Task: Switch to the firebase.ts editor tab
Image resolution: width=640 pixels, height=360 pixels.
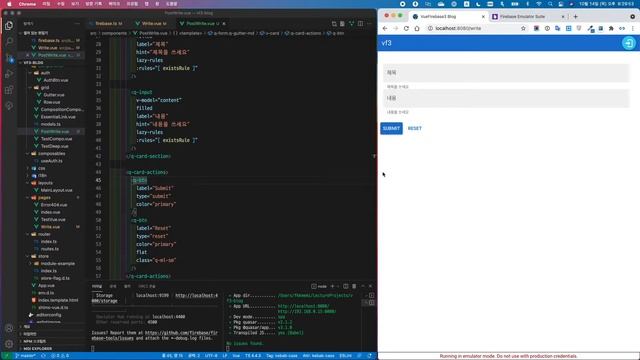Action: [x=108, y=24]
